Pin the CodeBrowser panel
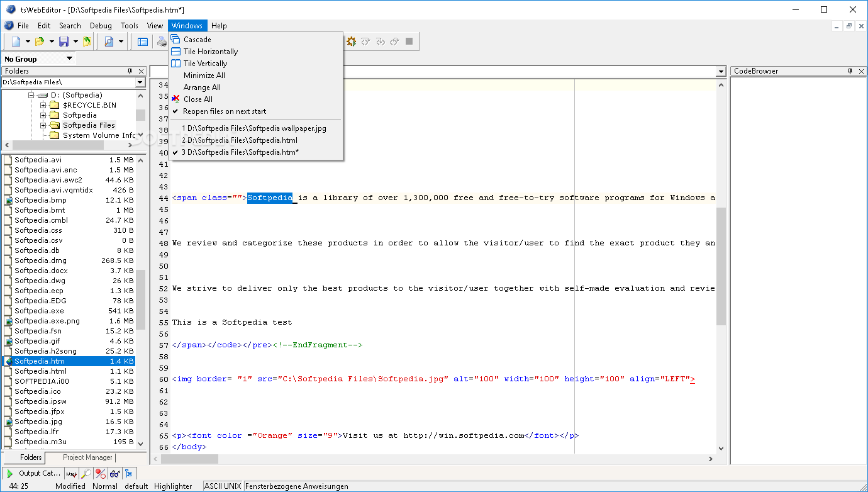 tap(850, 71)
